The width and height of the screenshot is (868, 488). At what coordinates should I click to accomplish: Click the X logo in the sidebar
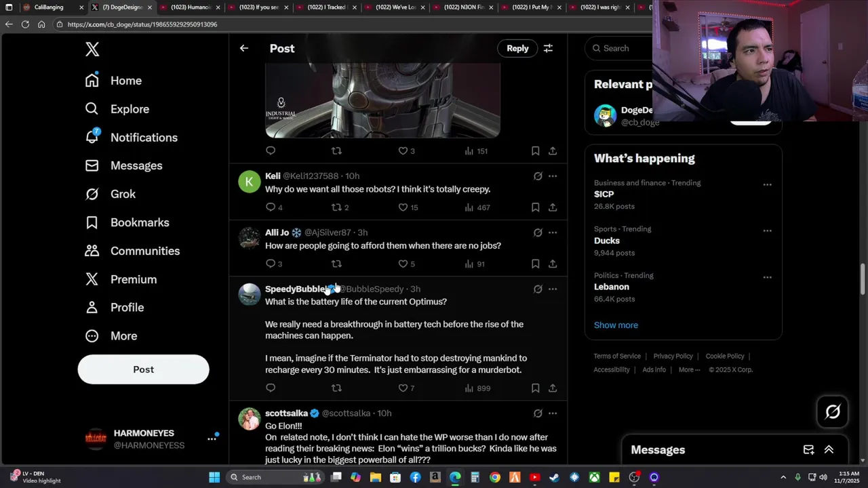coord(92,49)
